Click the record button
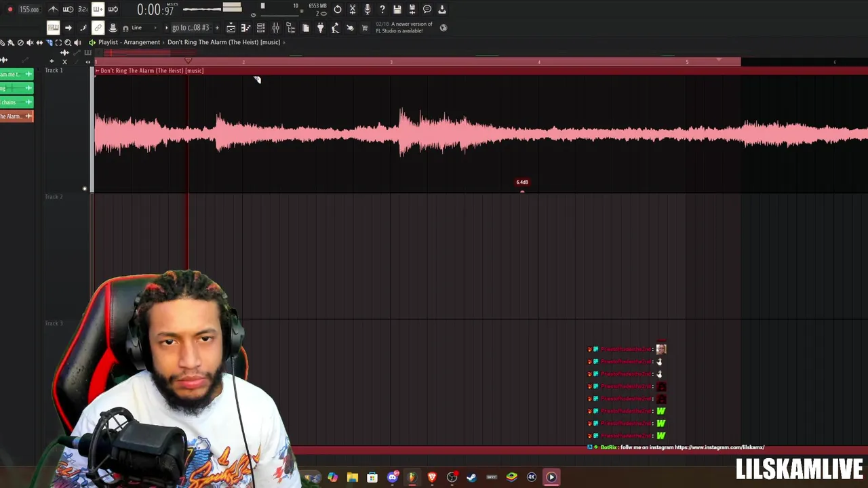Viewport: 868px width, 488px height. click(9, 9)
